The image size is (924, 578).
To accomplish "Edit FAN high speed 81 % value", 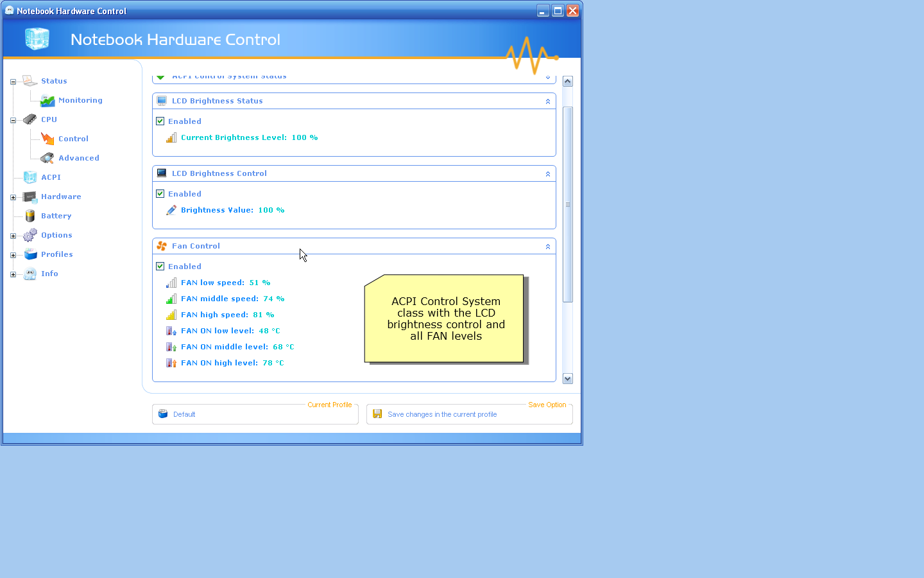I will 228,315.
